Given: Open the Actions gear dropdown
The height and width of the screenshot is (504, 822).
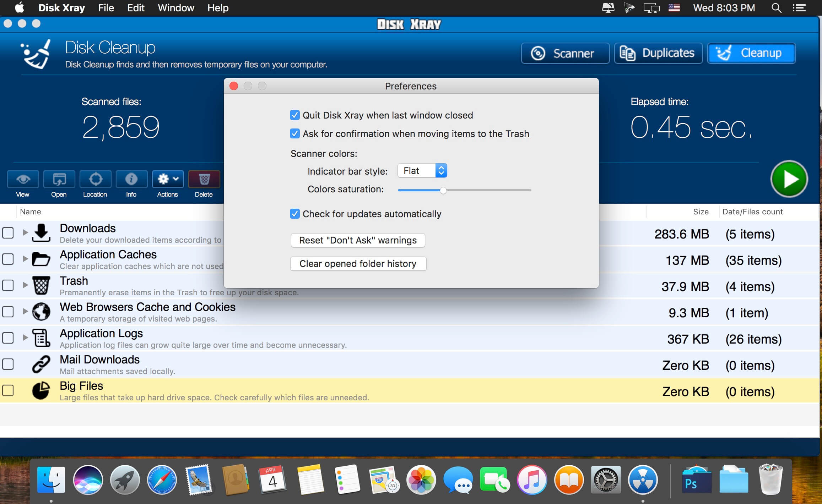Looking at the screenshot, I should pos(168,179).
